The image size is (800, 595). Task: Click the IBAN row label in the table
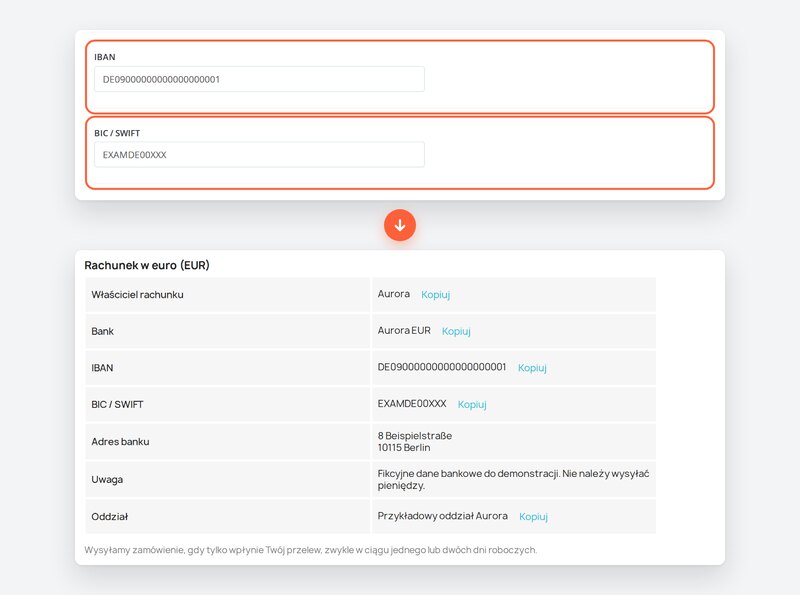click(x=102, y=368)
